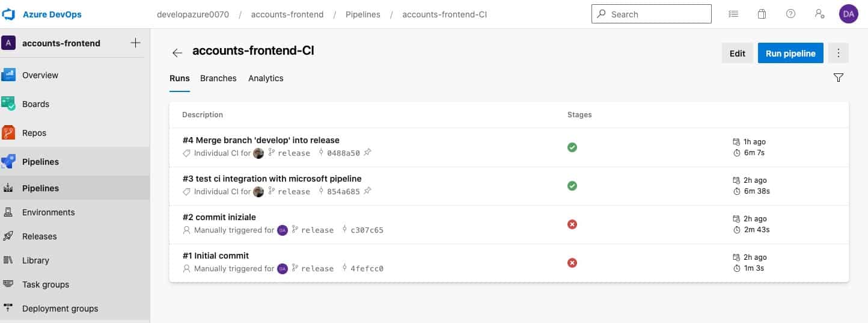Open user settings icon in header
This screenshot has height=323, width=868.
[x=819, y=14]
